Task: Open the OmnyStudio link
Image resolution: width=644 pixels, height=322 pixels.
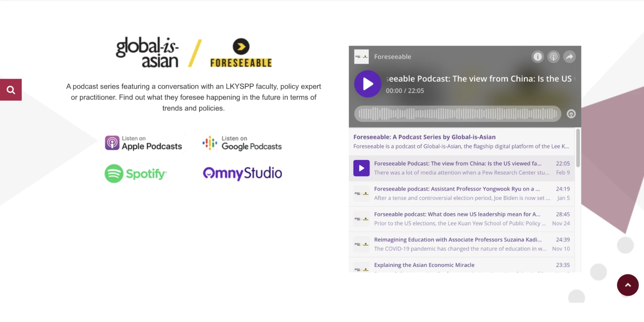Action: (x=242, y=173)
